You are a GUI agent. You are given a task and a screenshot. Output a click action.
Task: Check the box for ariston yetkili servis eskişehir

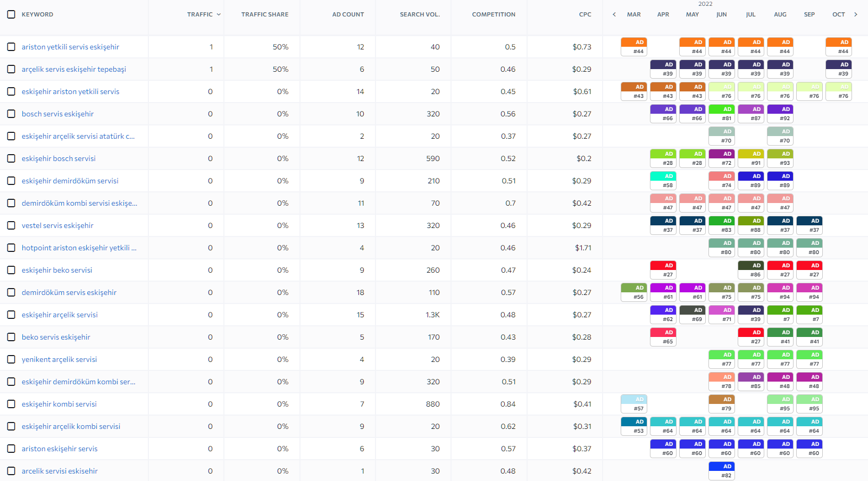(x=11, y=47)
